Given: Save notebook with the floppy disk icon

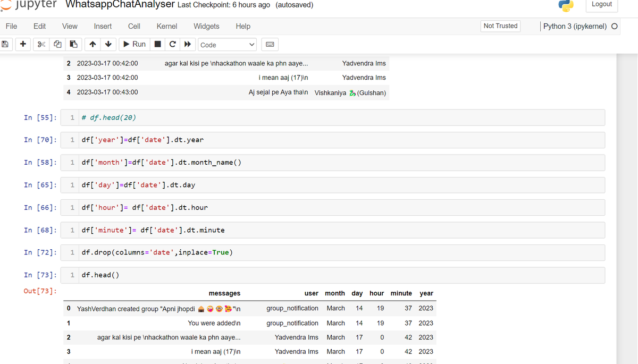Looking at the screenshot, I should (x=5, y=44).
